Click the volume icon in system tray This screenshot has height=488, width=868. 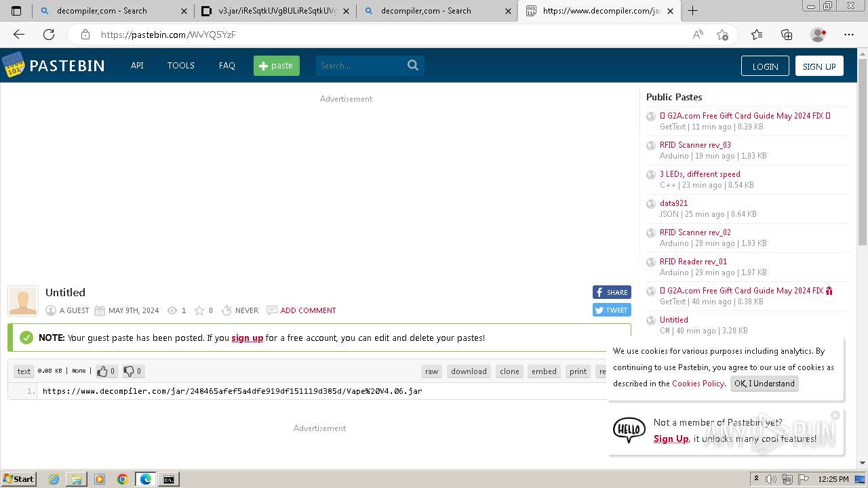(x=771, y=479)
